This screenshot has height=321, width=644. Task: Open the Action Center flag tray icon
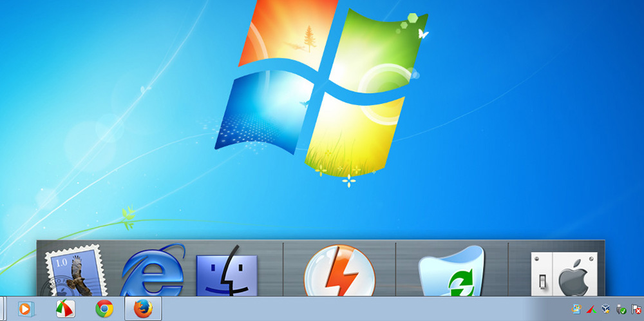(636, 309)
